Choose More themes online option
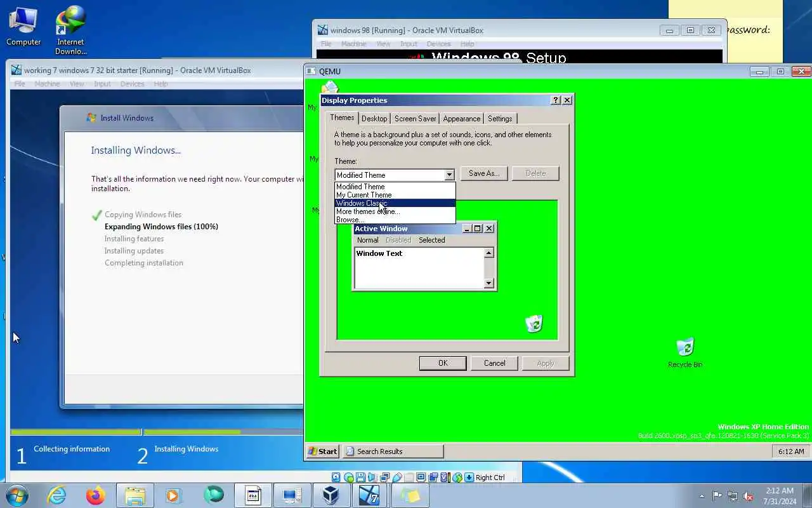Screen dimensions: 812x508 coord(395,211)
